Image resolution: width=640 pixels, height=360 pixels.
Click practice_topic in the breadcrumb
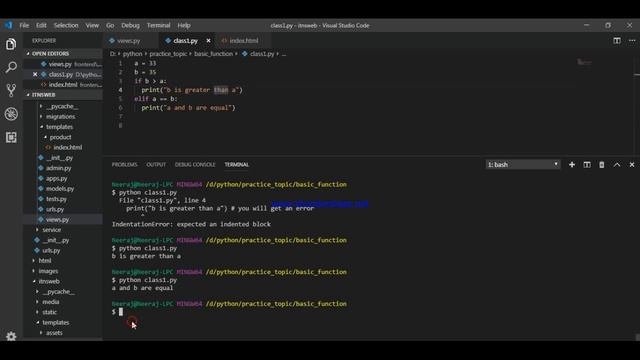(x=168, y=53)
